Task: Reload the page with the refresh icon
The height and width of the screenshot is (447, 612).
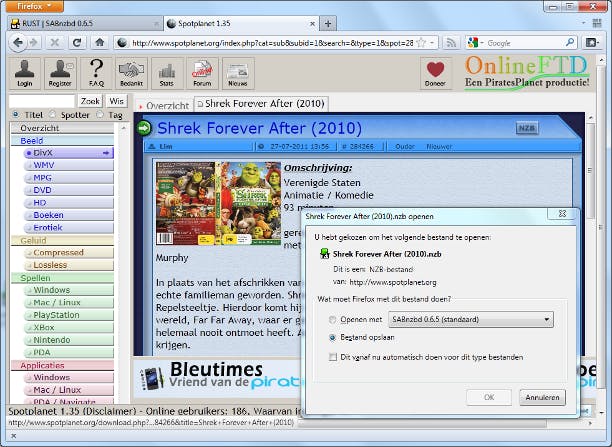Action: (x=77, y=43)
